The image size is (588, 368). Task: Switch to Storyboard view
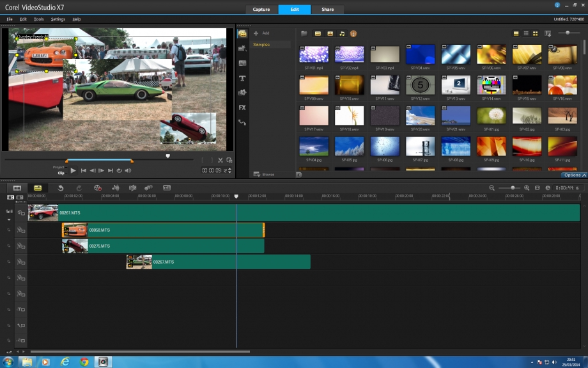click(17, 188)
